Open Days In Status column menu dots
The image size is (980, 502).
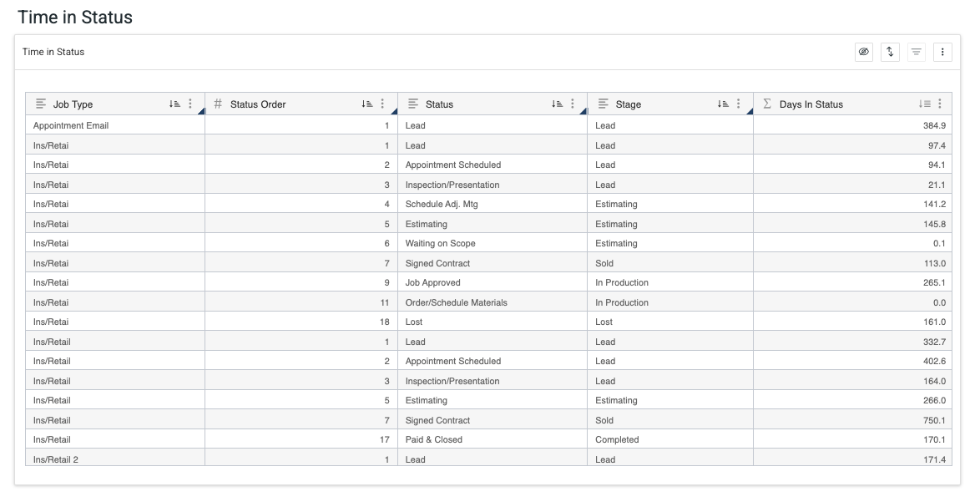coord(940,104)
